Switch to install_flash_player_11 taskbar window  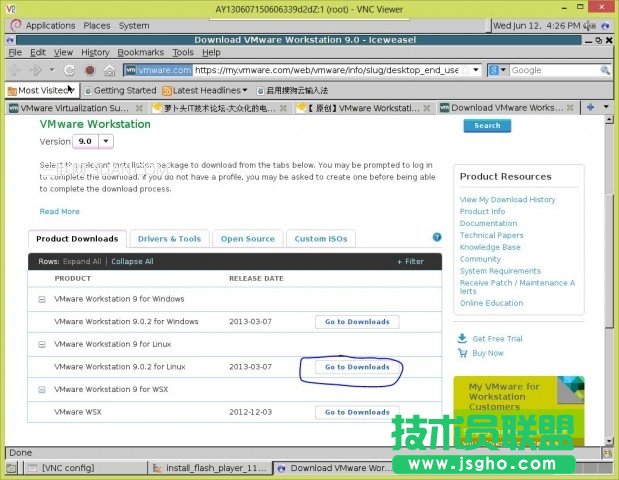click(x=210, y=468)
